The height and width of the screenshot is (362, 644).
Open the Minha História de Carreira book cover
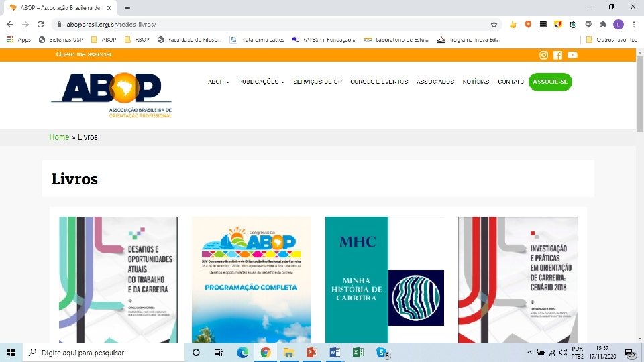click(384, 280)
